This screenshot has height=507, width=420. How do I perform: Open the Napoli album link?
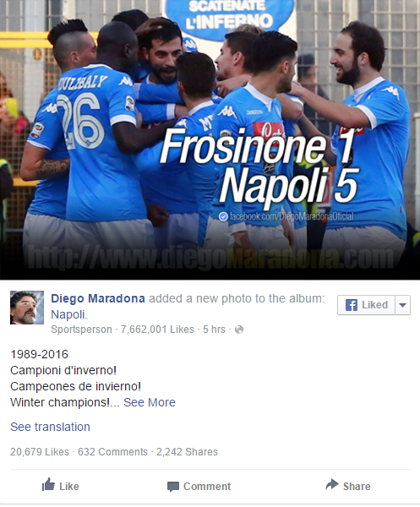[68, 314]
